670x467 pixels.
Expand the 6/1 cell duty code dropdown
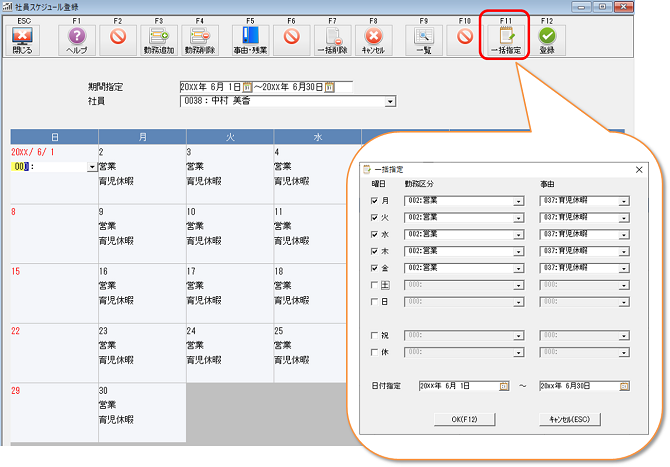click(92, 167)
